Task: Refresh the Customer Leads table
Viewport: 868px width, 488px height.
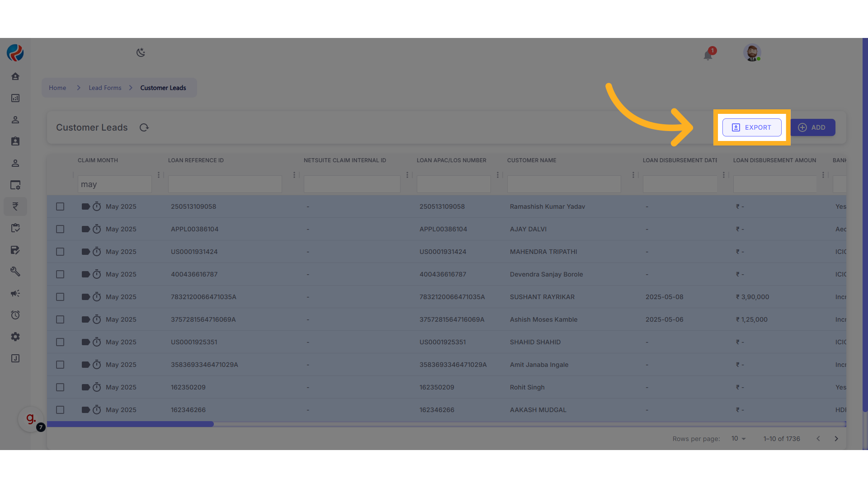Action: 144,127
